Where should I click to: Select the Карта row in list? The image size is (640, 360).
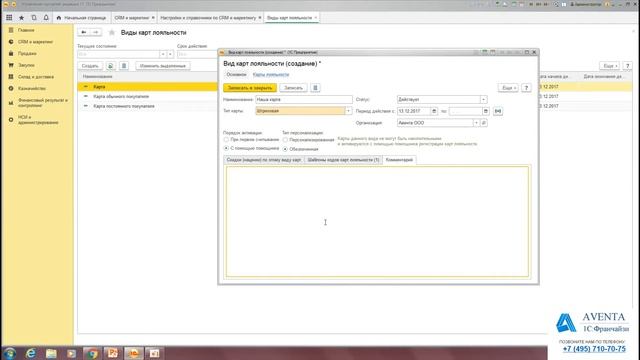click(x=147, y=87)
